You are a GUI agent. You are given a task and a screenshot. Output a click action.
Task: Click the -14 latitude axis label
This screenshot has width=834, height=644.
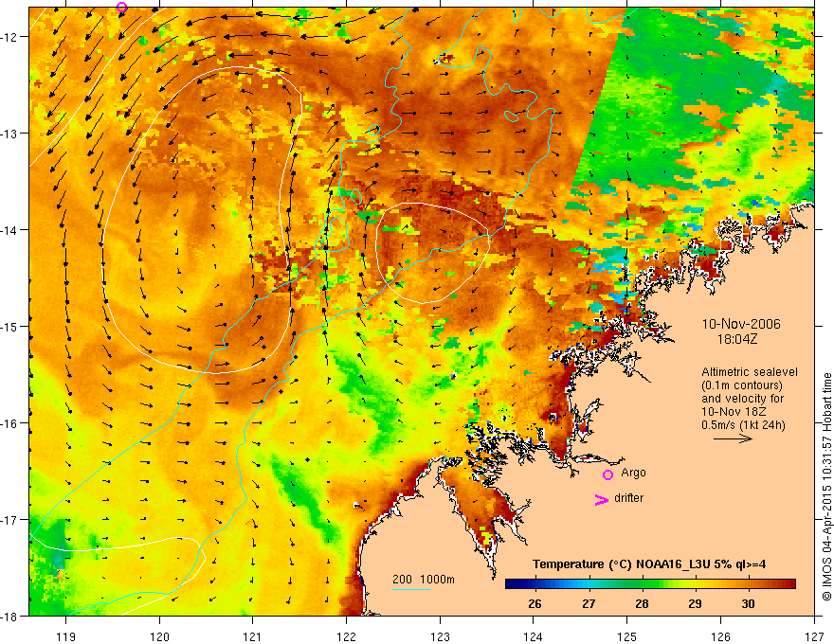9,230
